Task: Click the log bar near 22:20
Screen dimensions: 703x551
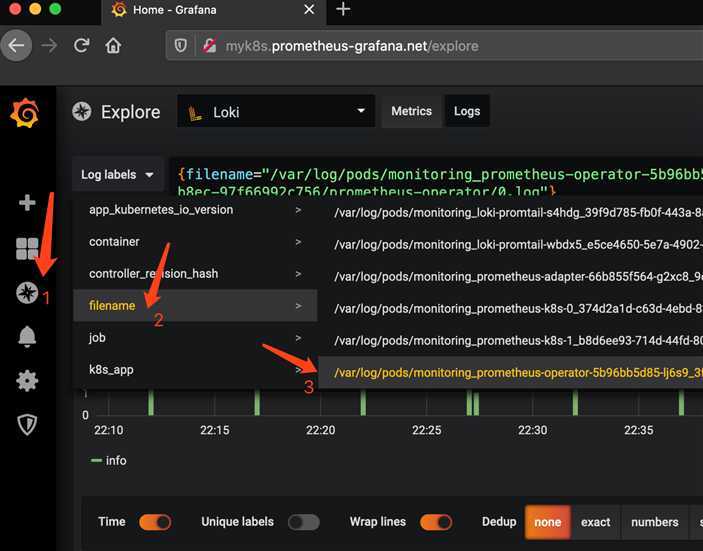Action: pyautogui.click(x=363, y=403)
